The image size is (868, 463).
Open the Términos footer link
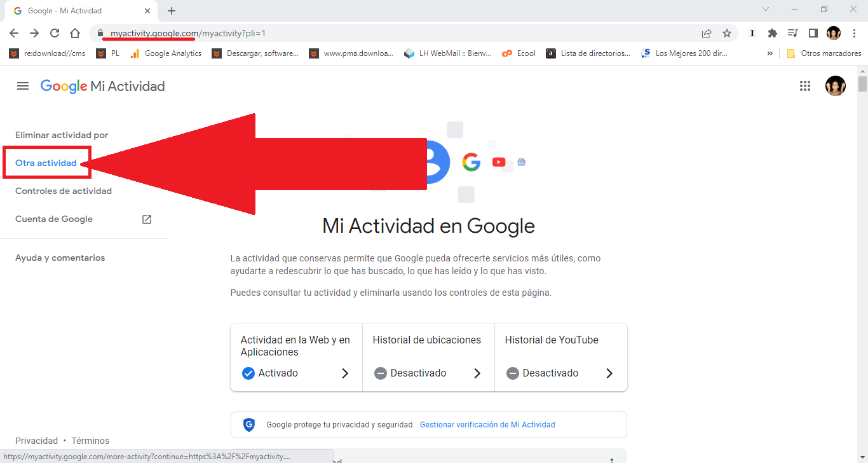[90, 441]
